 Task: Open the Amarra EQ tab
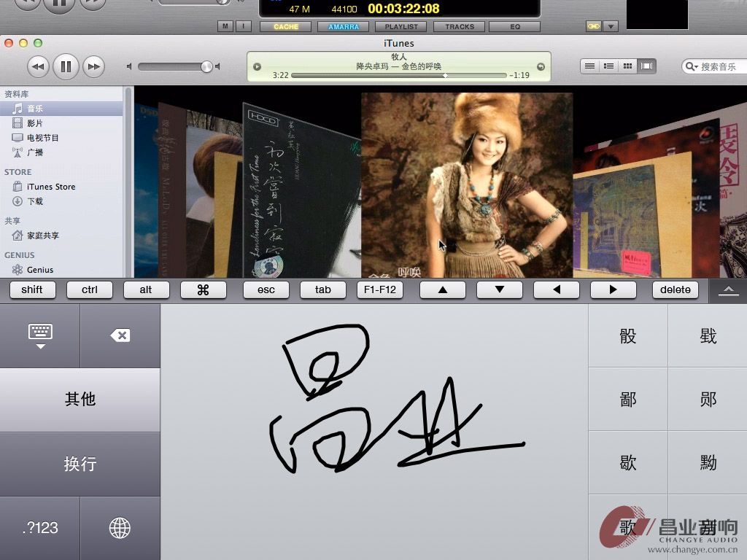(515, 27)
